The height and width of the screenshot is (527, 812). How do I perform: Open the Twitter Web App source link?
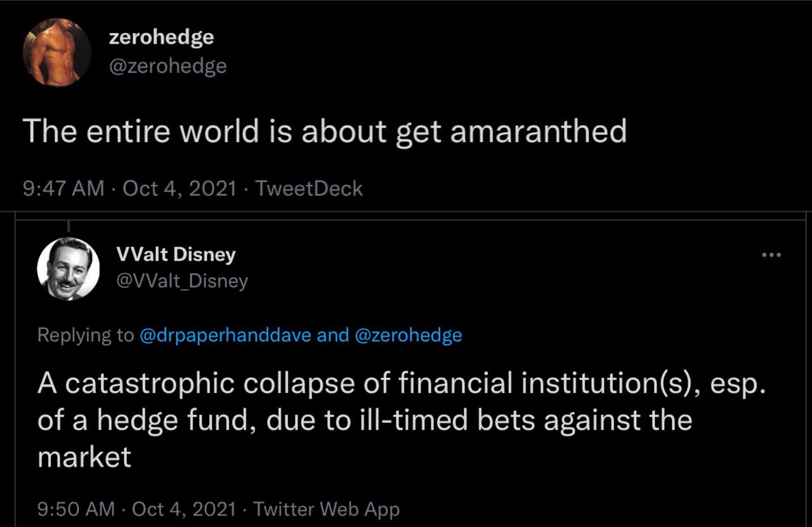click(x=326, y=509)
